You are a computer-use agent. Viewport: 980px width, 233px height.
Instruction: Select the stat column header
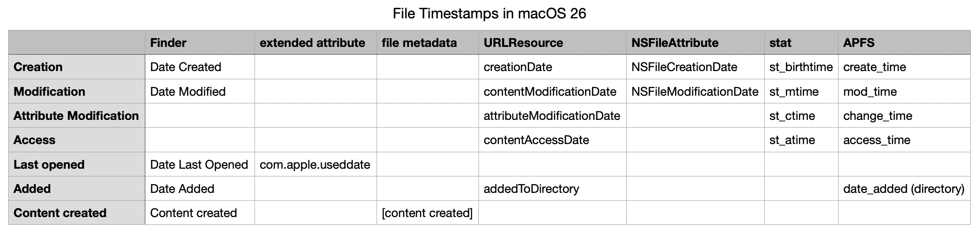click(780, 43)
